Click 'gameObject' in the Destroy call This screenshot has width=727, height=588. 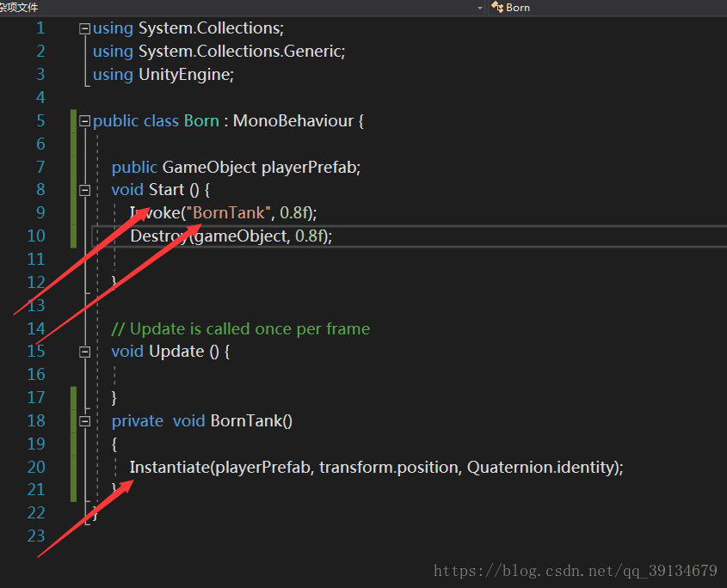[x=242, y=236]
